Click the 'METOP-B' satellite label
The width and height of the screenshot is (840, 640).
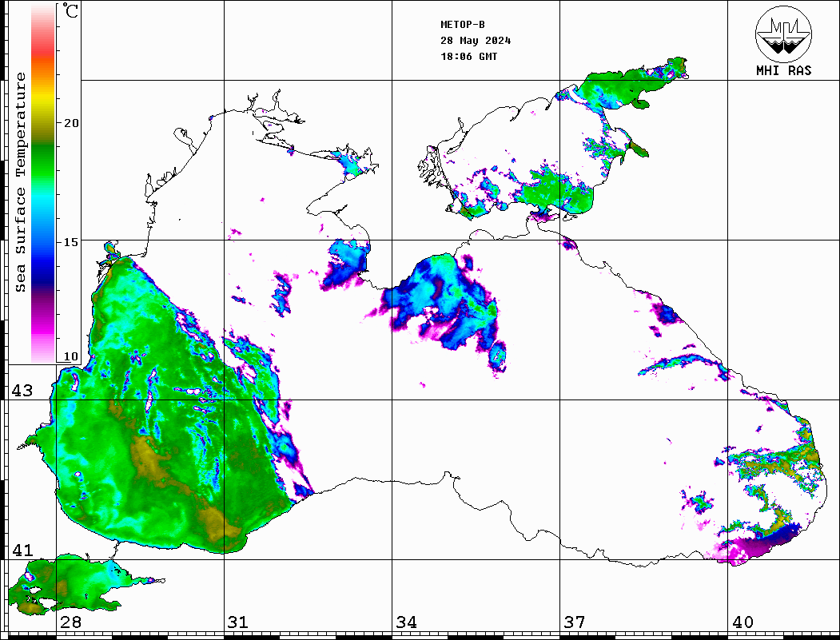coord(463,25)
